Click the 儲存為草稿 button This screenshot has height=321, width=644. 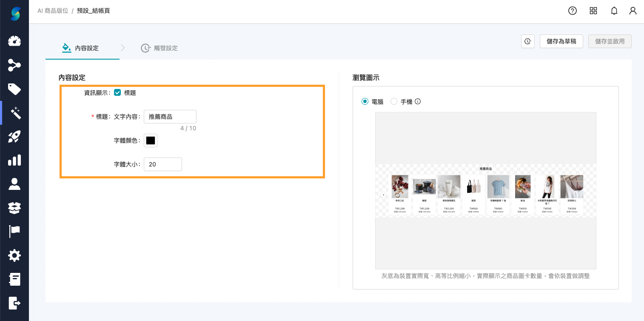point(561,41)
